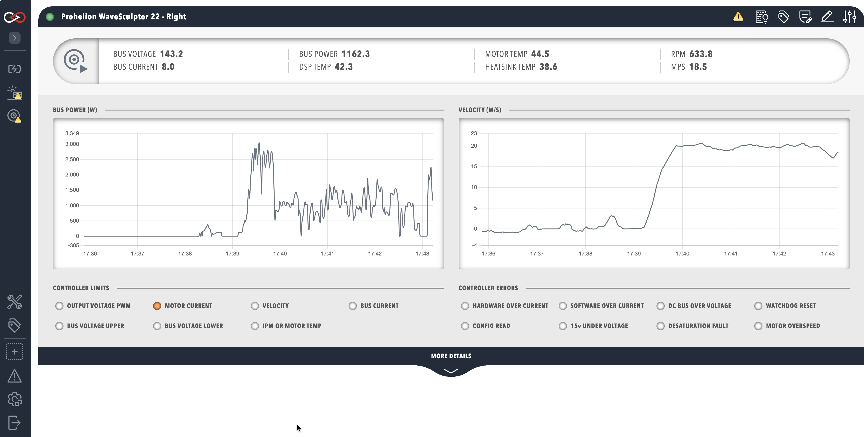This screenshot has height=437, width=868.
Task: Select the Motor Current limit indicator
Action: pos(157,306)
